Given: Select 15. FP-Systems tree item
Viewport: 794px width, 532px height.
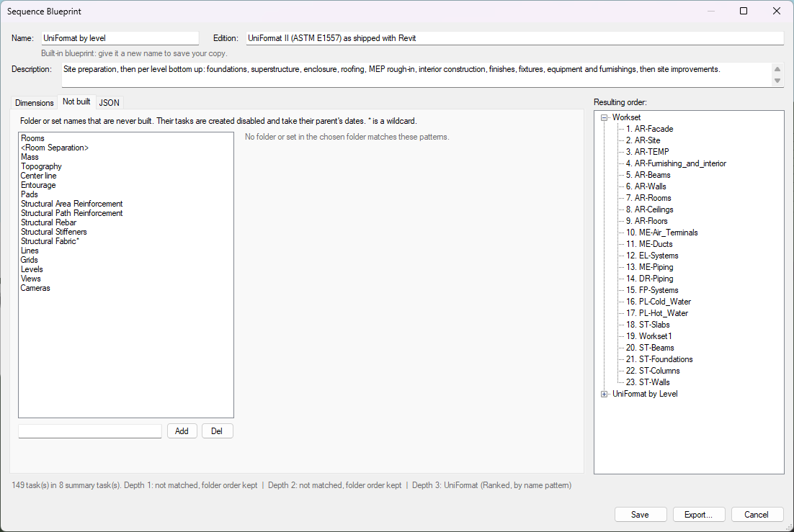Looking at the screenshot, I should pyautogui.click(x=652, y=290).
